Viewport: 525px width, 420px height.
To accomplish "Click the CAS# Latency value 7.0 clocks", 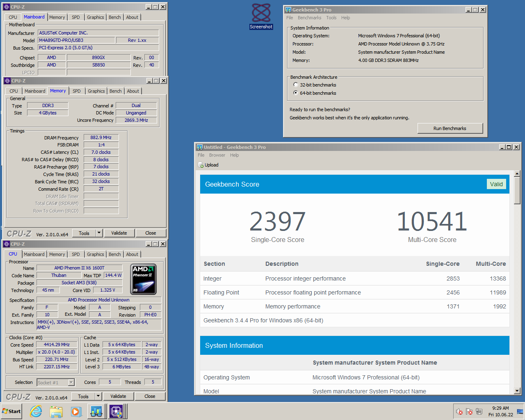I will click(x=101, y=152).
